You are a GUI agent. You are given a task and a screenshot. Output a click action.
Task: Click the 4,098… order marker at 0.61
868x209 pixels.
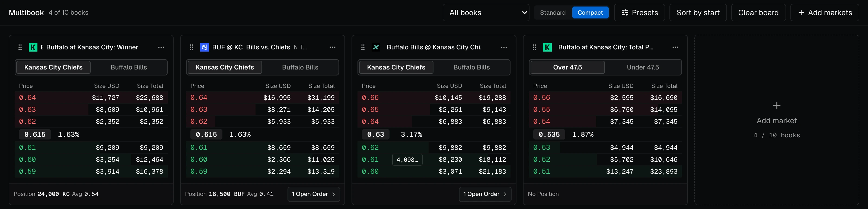[x=407, y=159]
